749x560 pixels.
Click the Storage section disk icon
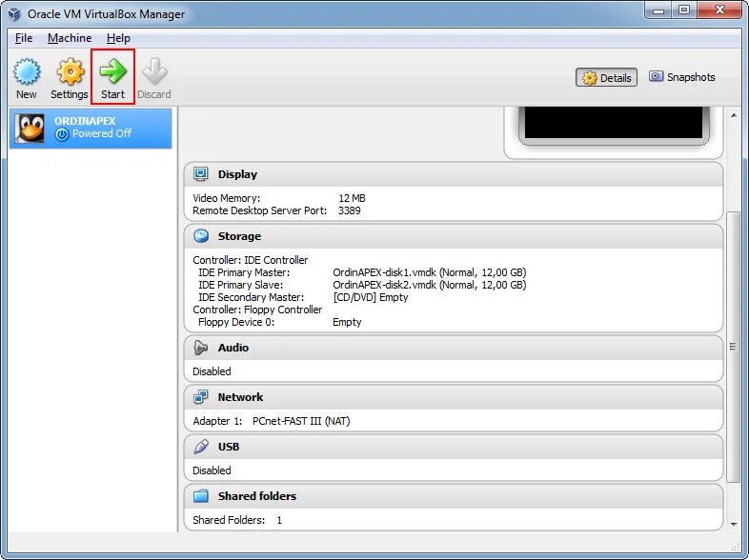pos(201,236)
